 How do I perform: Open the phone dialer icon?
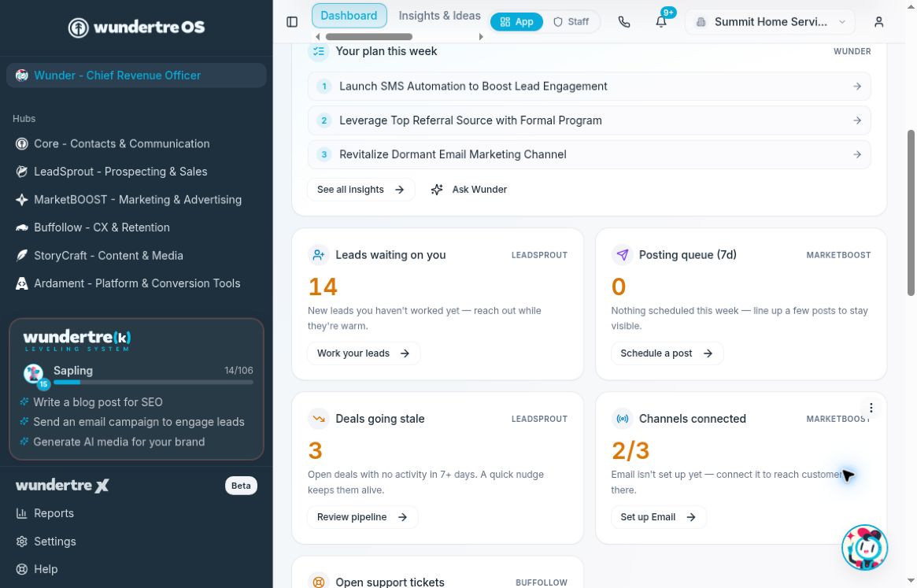coord(624,22)
